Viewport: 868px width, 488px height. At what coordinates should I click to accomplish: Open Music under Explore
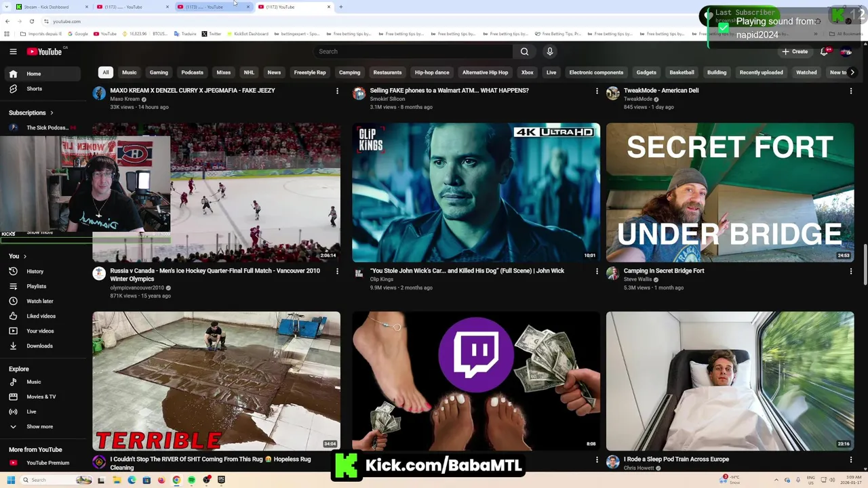(43, 382)
